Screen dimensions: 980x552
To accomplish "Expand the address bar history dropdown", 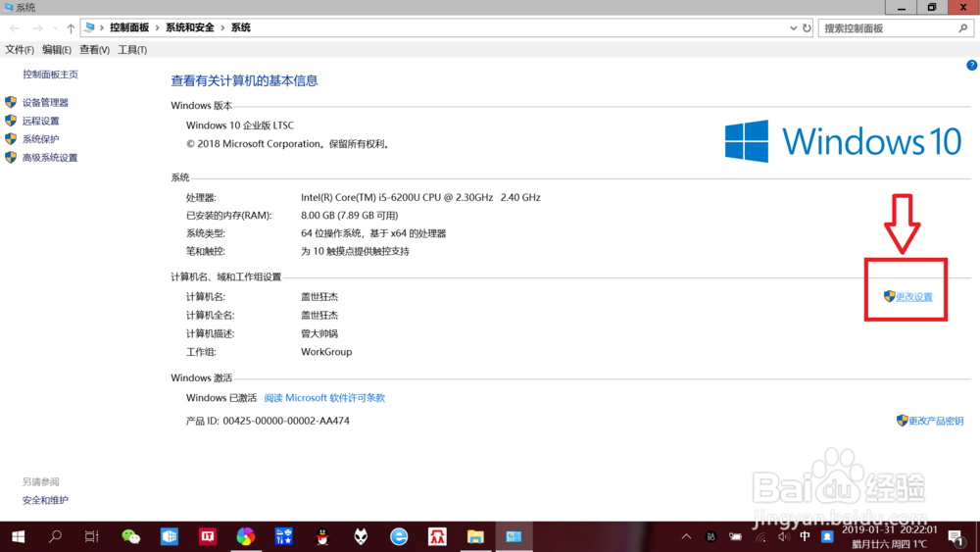I will 793,28.
